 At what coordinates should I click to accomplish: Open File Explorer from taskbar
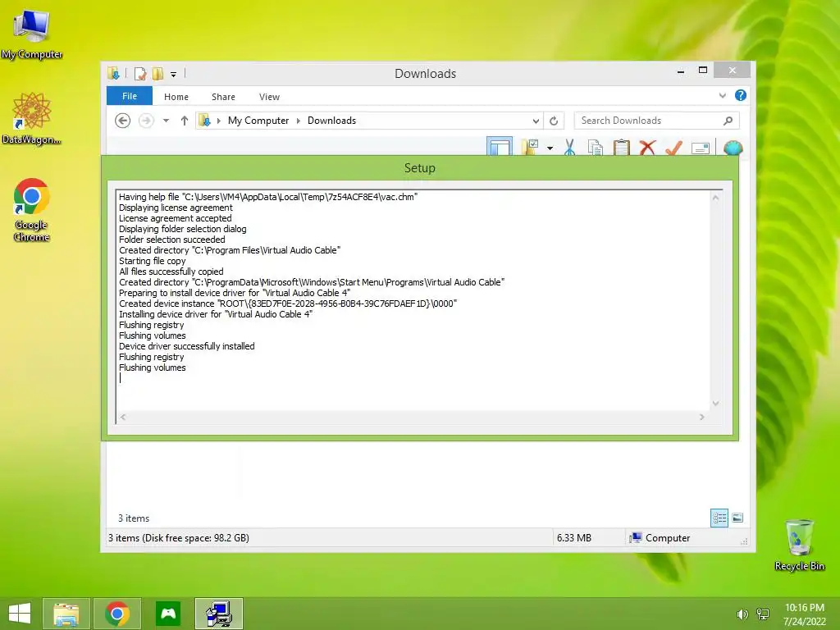66,614
